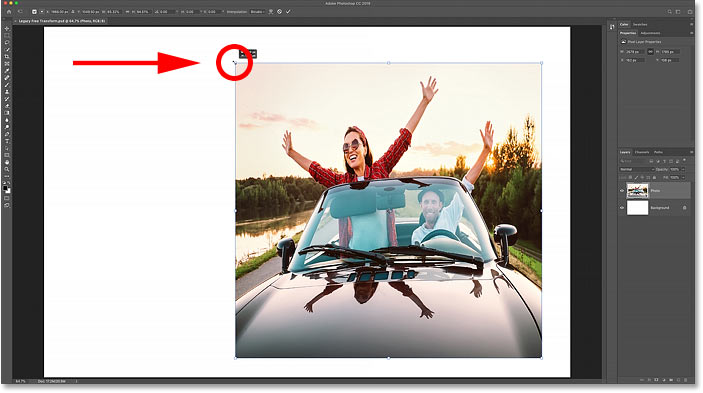Switch to the Color panel tab

tap(624, 24)
